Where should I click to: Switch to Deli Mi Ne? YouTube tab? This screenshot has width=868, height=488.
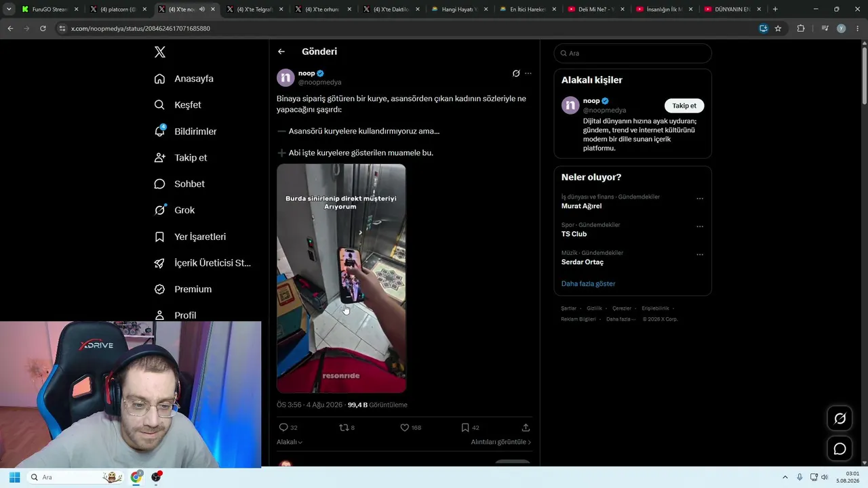click(596, 9)
